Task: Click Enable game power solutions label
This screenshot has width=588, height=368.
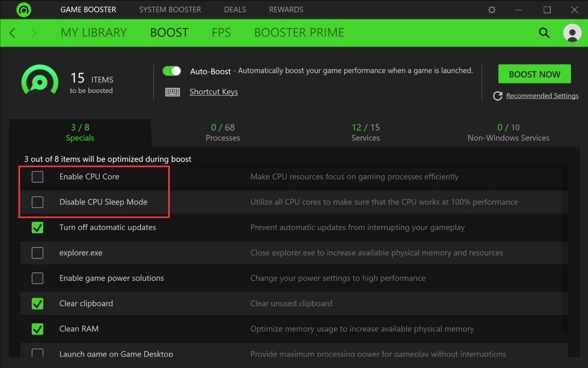Action: pyautogui.click(x=112, y=278)
